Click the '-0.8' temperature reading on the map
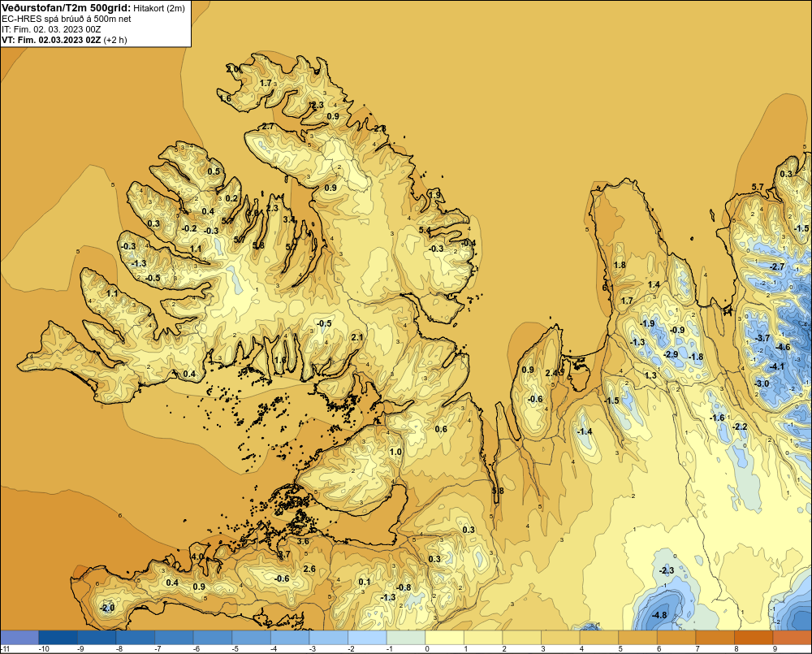The image size is (812, 654). (x=404, y=587)
